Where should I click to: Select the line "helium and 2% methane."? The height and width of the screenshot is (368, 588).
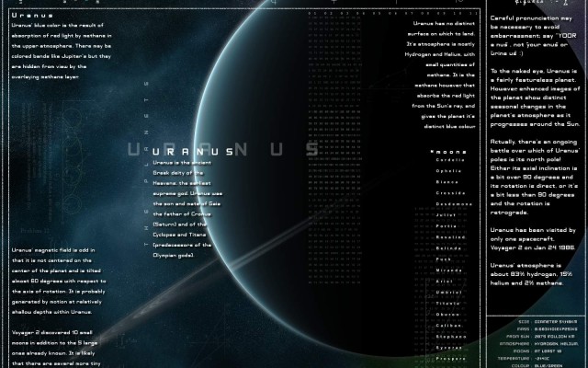(526, 283)
